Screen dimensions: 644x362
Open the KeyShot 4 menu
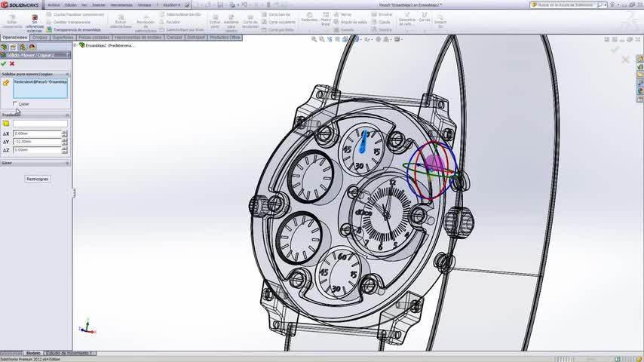tap(171, 5)
